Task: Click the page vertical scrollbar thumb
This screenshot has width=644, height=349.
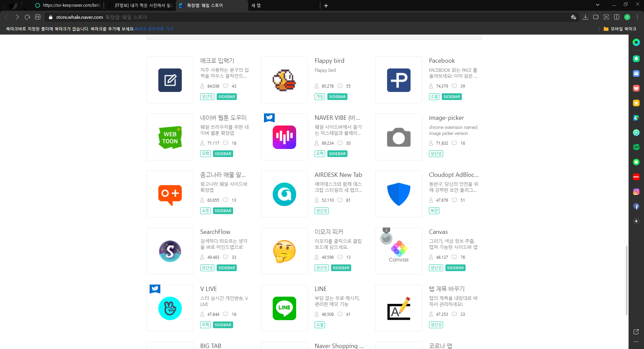Action: [x=627, y=280]
